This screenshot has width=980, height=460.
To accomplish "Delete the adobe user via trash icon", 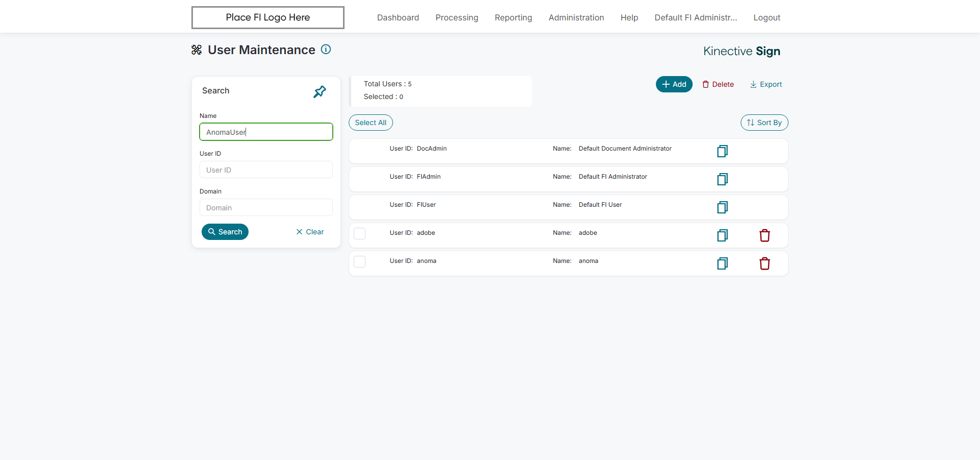I will (x=765, y=235).
